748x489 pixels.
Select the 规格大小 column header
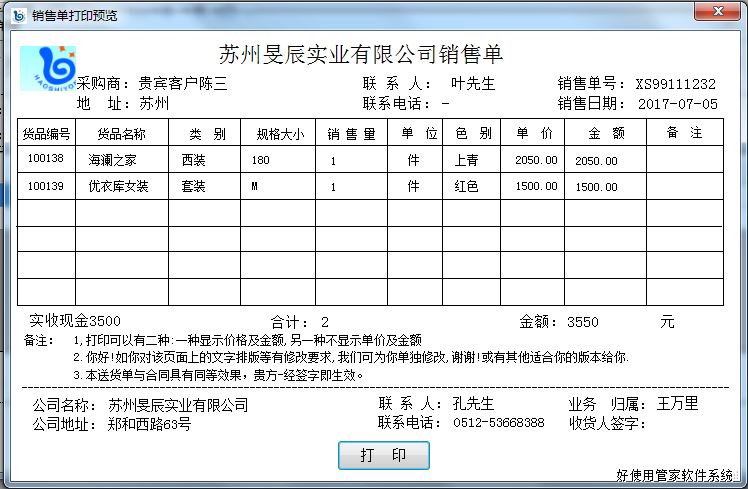pos(279,133)
